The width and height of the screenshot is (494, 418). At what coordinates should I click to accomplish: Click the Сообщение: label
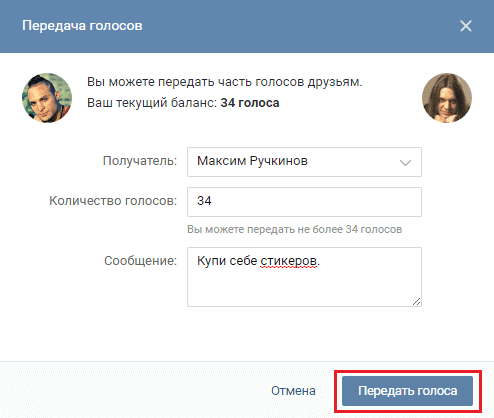pyautogui.click(x=140, y=261)
